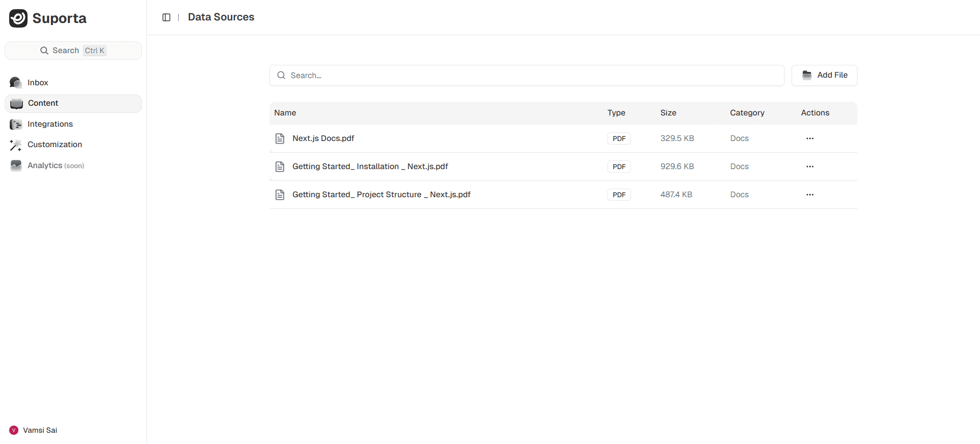Click the Suporta logo icon

coord(18,18)
